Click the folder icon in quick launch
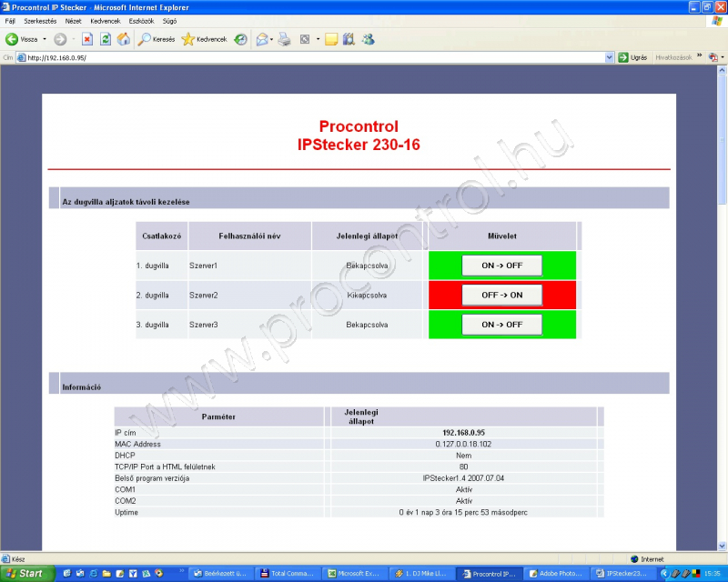This screenshot has height=582, width=728. point(106,574)
